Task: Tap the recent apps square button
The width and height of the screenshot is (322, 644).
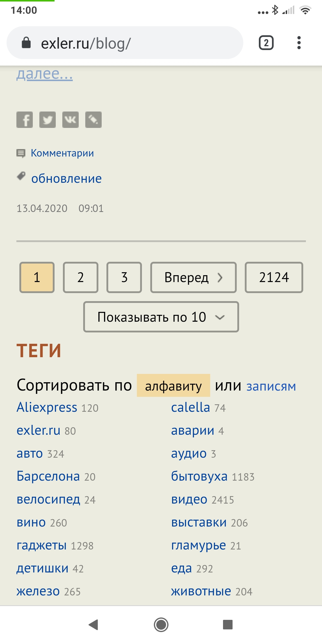Action: [x=227, y=625]
